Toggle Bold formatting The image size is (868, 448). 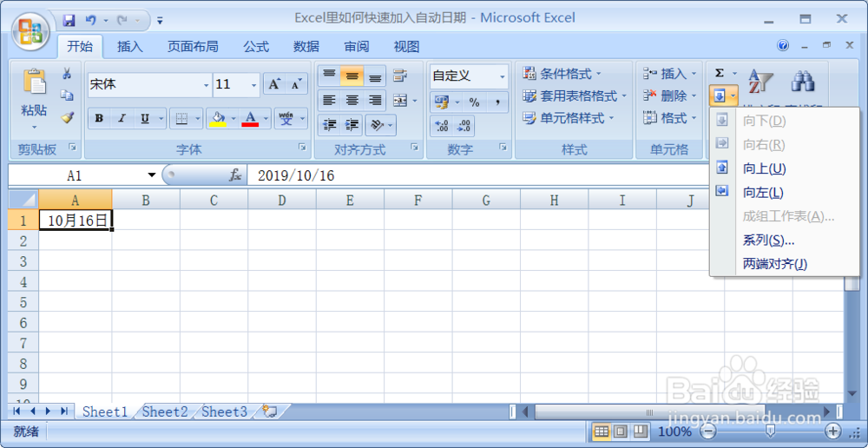(99, 118)
